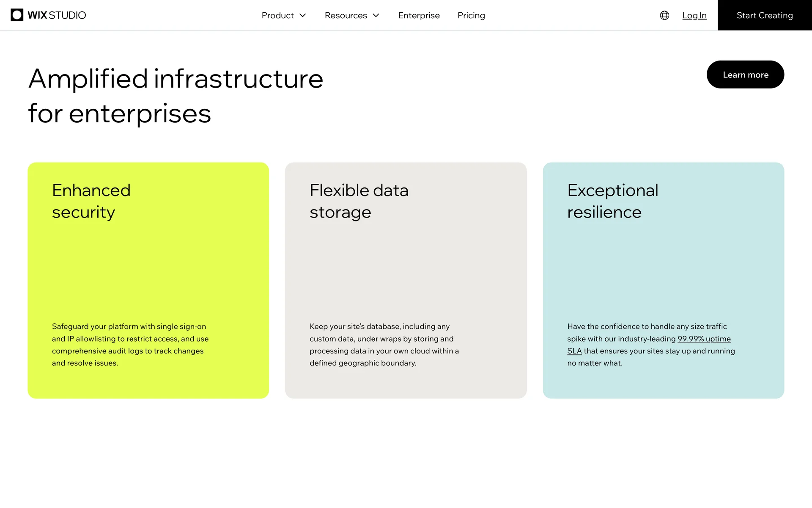Viewport: 812px width, 508px height.
Task: Click the Safeguard your platform paragraph
Action: pyautogui.click(x=130, y=345)
